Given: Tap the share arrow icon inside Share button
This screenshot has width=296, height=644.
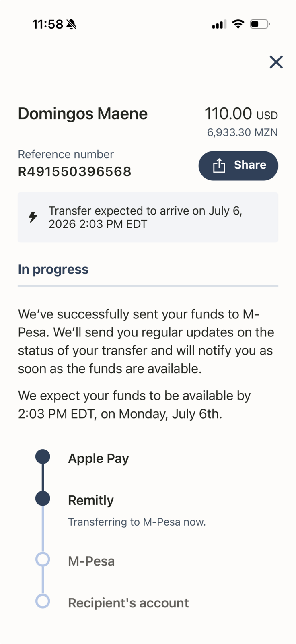Looking at the screenshot, I should click(219, 165).
